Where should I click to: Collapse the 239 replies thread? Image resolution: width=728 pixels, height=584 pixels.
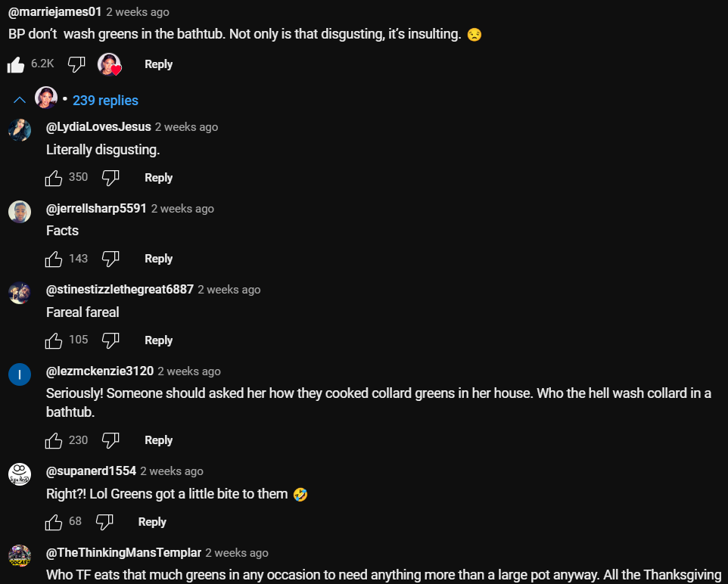(105, 101)
